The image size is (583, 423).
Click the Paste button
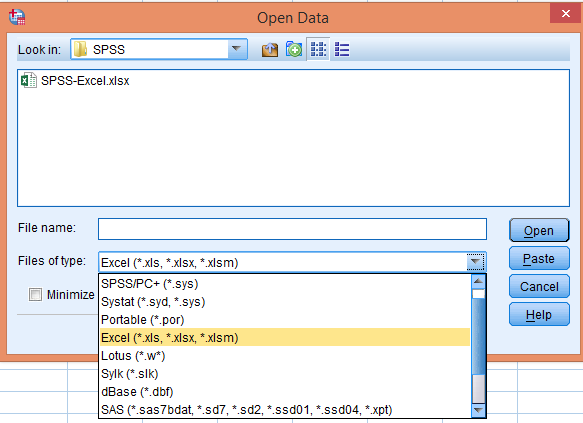pyautogui.click(x=539, y=258)
